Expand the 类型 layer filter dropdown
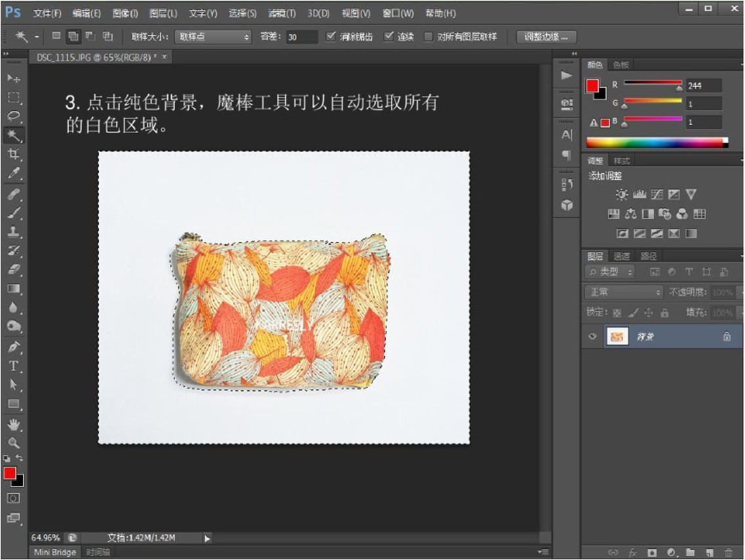 (610, 272)
